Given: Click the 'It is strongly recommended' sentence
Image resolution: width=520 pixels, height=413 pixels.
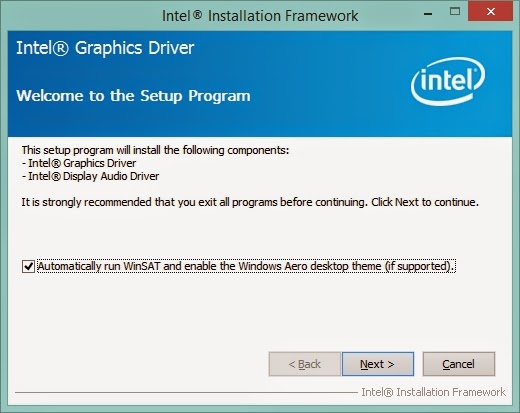Looking at the screenshot, I should 194,202.
